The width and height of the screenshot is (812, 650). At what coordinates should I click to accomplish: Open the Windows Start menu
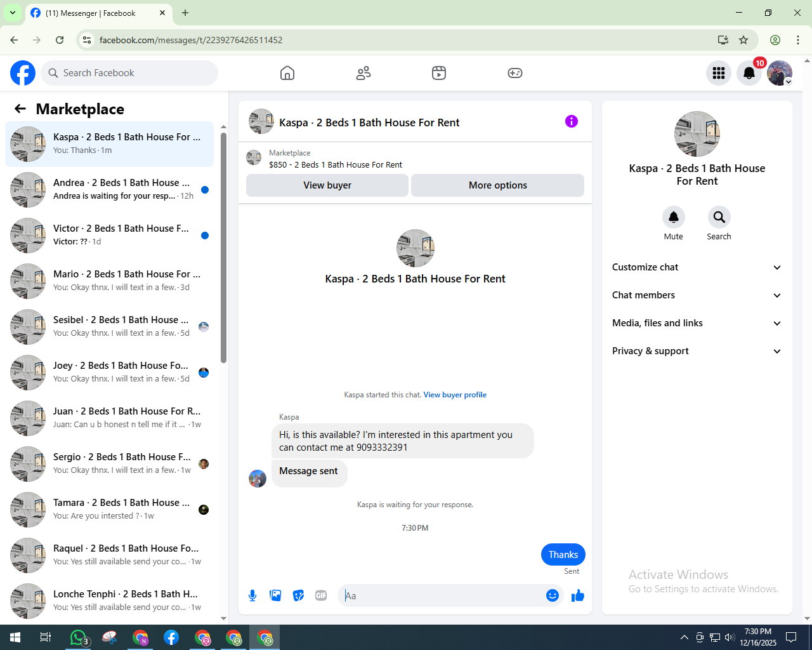(15, 637)
